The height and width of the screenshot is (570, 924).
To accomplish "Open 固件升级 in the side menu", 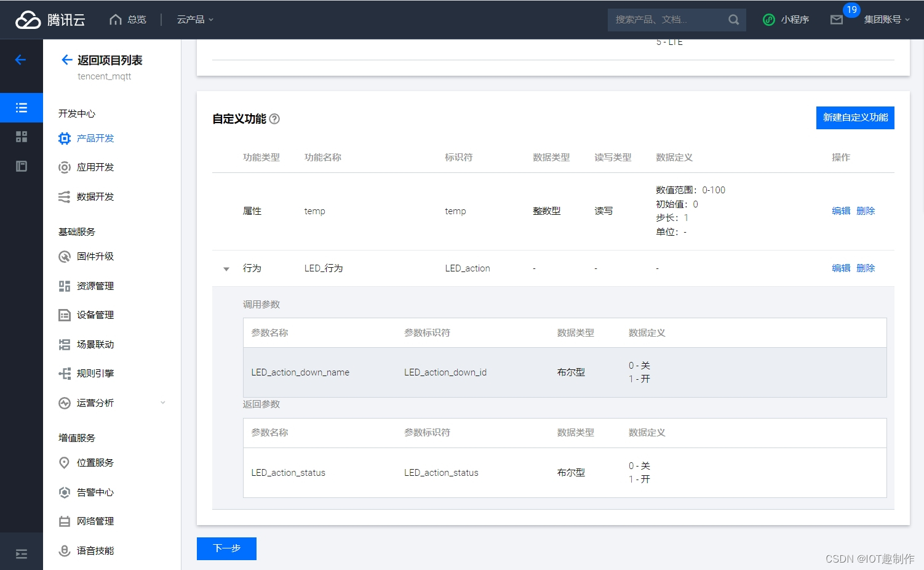I will pyautogui.click(x=95, y=257).
